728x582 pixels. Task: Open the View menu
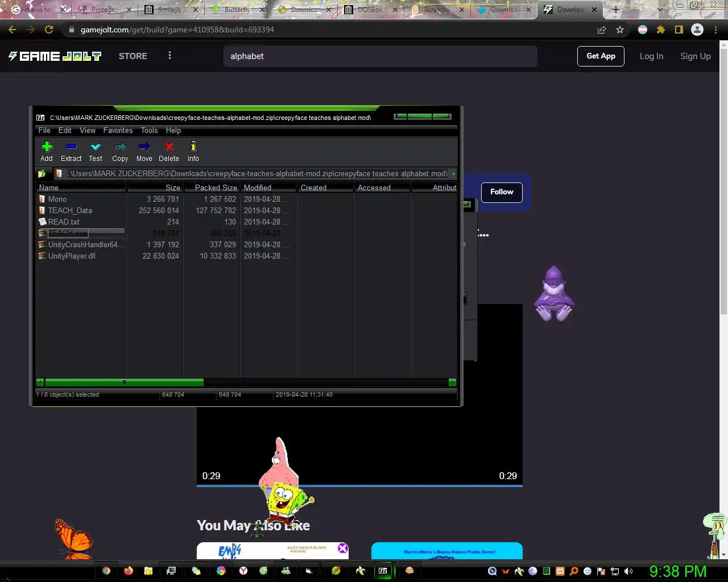tap(88, 130)
